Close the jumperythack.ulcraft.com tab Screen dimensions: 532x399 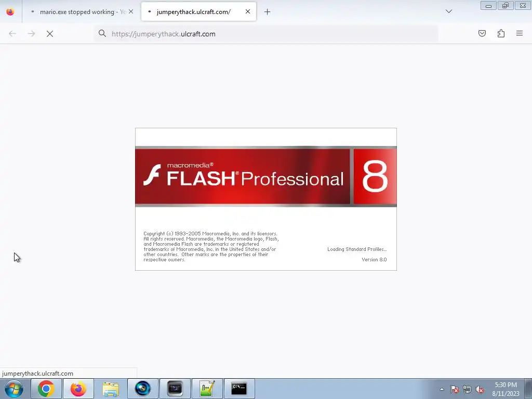[x=248, y=12]
